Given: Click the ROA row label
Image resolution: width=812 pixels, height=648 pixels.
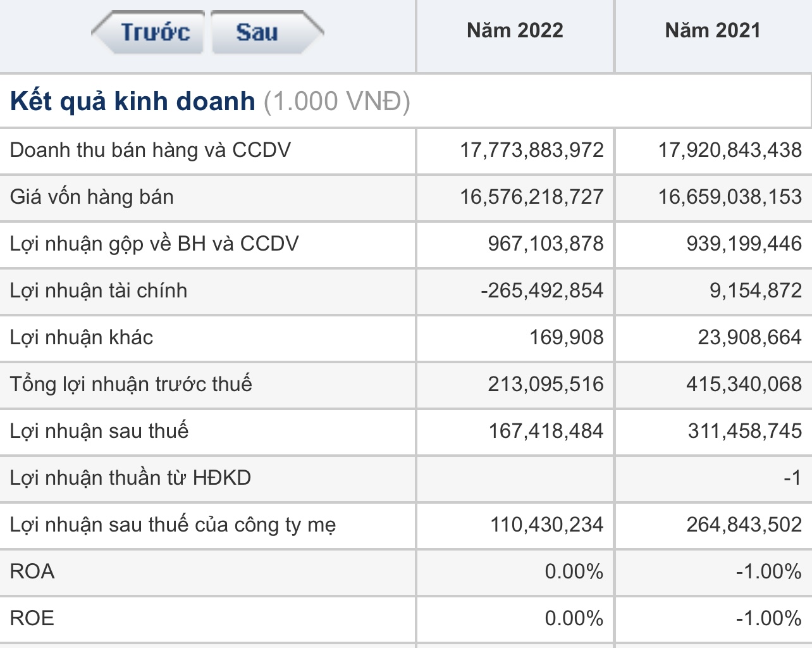Looking at the screenshot, I should coord(32,571).
